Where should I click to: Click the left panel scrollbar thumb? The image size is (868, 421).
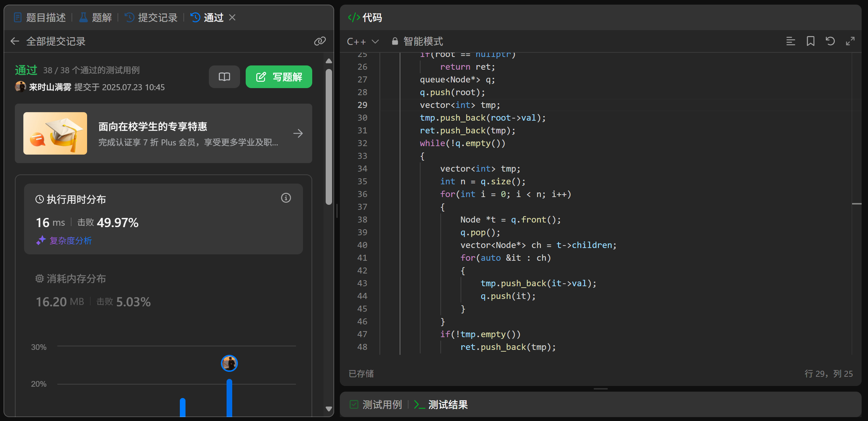coord(329,137)
